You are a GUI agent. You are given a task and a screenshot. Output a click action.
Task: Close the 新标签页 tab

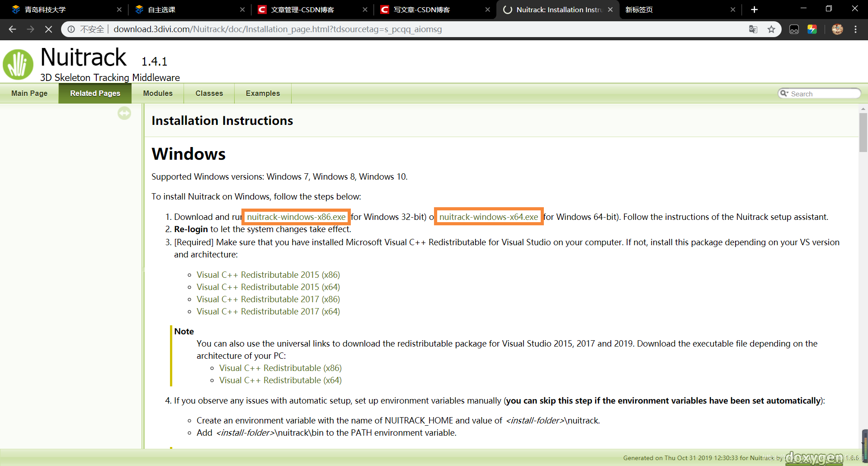point(733,10)
